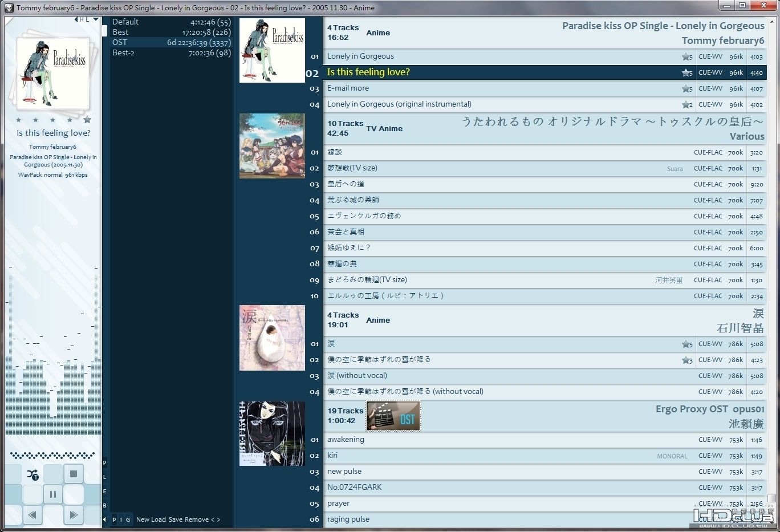Click 'New' to create a playlist
Image resolution: width=780 pixels, height=532 pixels.
[143, 519]
